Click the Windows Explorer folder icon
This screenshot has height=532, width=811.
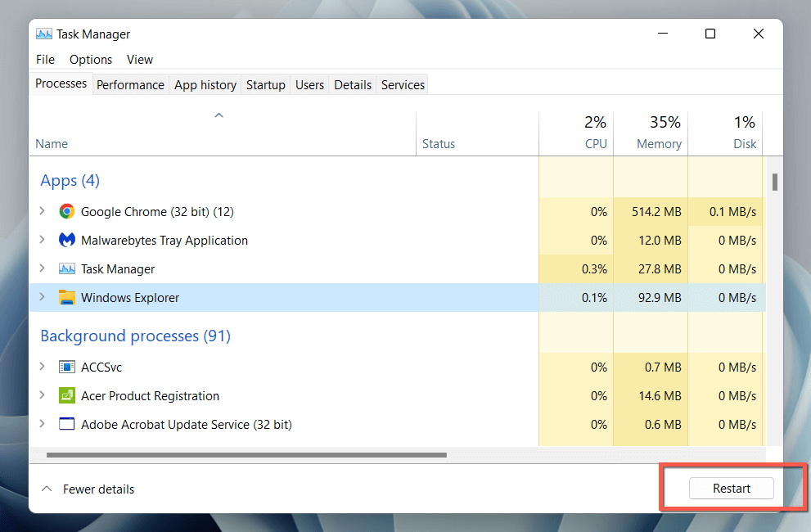click(66, 297)
